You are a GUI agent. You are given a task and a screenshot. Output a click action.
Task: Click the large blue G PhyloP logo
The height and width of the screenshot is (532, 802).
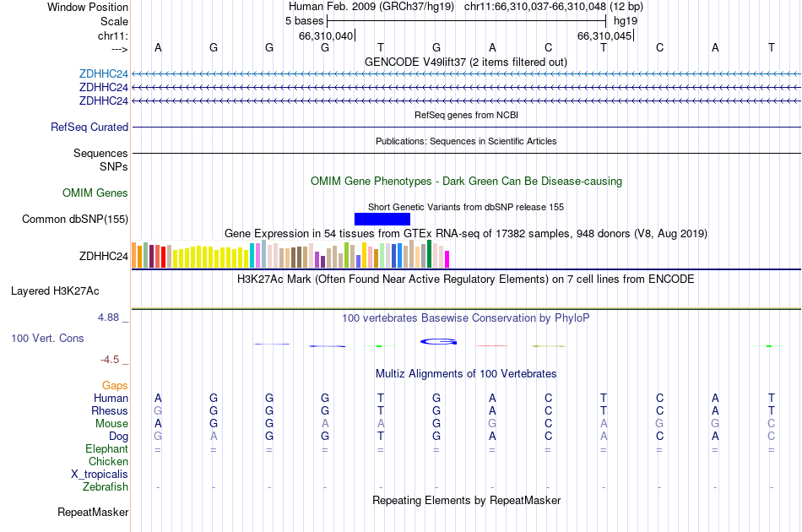point(438,342)
